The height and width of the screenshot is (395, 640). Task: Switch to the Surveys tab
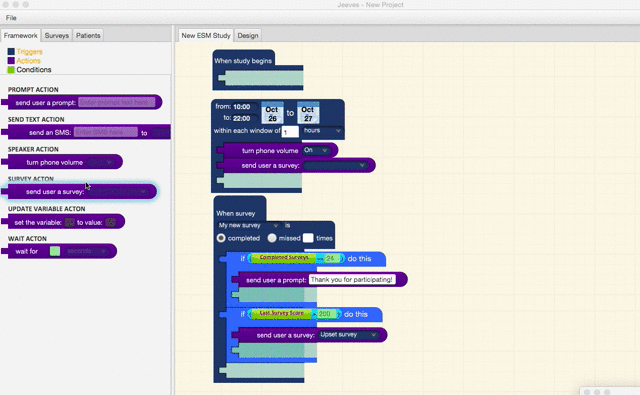point(57,36)
